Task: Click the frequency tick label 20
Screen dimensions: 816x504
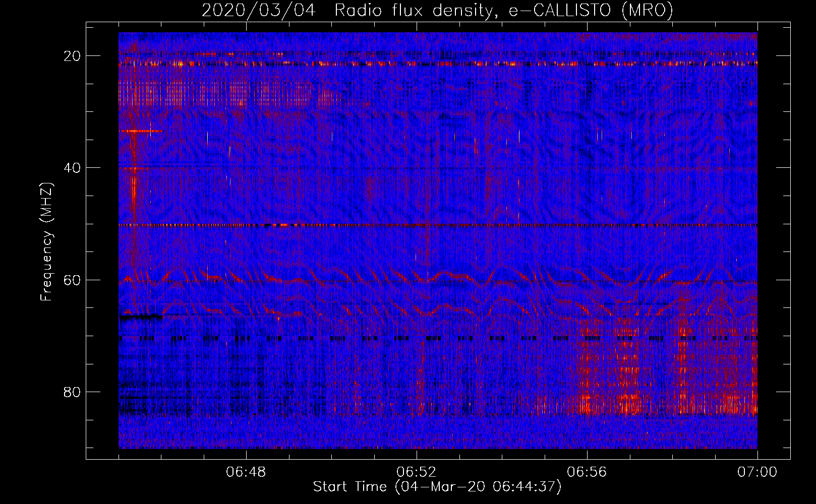Action: [73, 56]
